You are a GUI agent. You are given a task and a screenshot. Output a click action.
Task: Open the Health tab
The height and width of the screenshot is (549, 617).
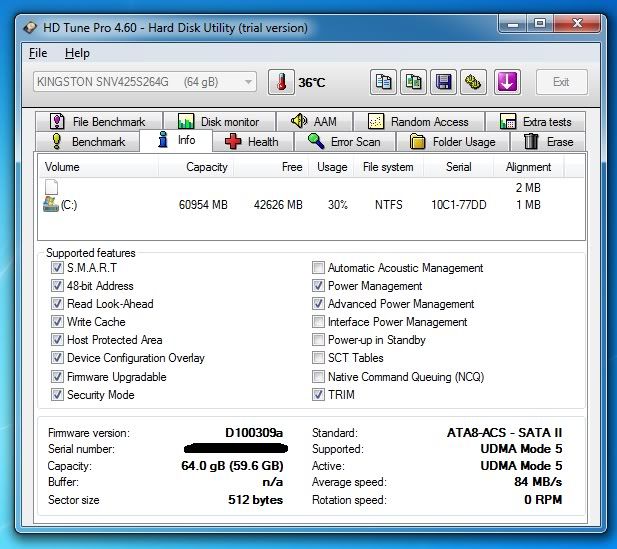[253, 142]
